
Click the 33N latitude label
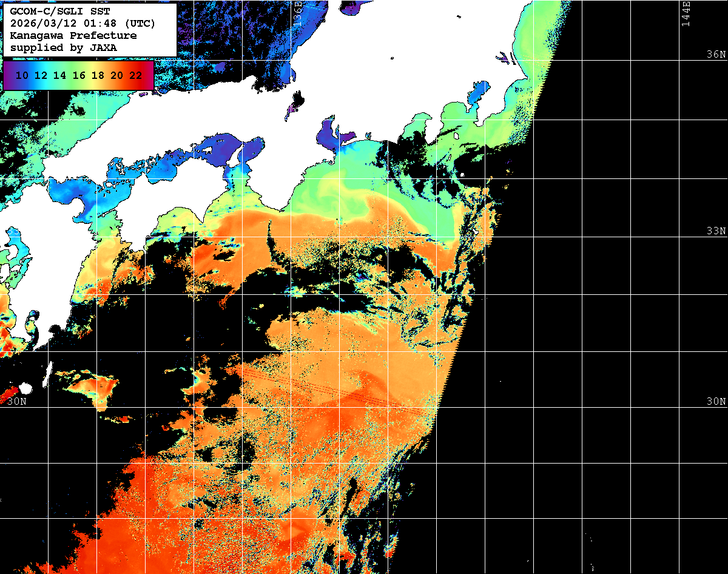(x=716, y=231)
